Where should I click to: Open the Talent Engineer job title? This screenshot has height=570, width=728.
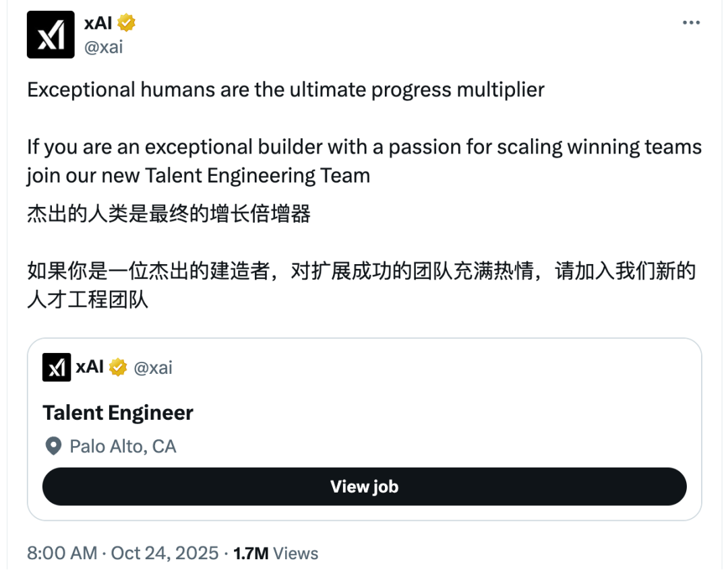point(118,412)
